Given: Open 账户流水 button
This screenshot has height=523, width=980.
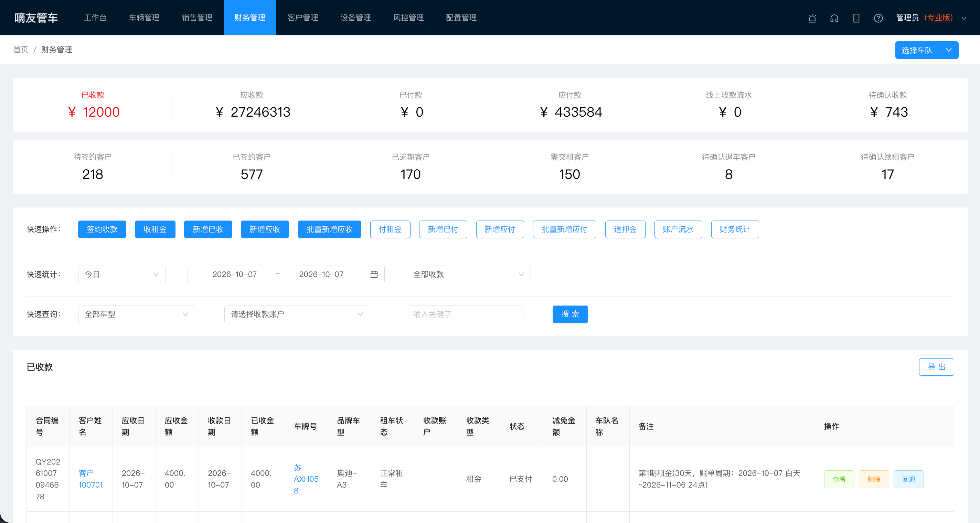Looking at the screenshot, I should [x=678, y=230].
